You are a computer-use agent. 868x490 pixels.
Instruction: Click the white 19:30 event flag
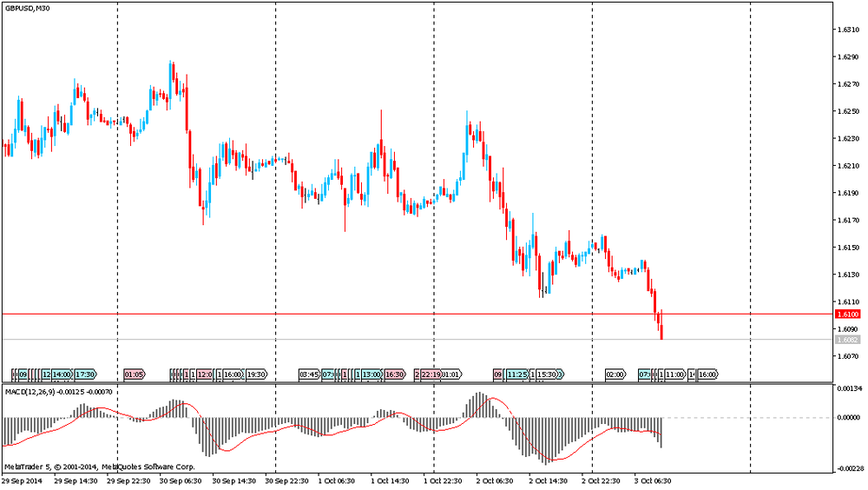tap(257, 374)
